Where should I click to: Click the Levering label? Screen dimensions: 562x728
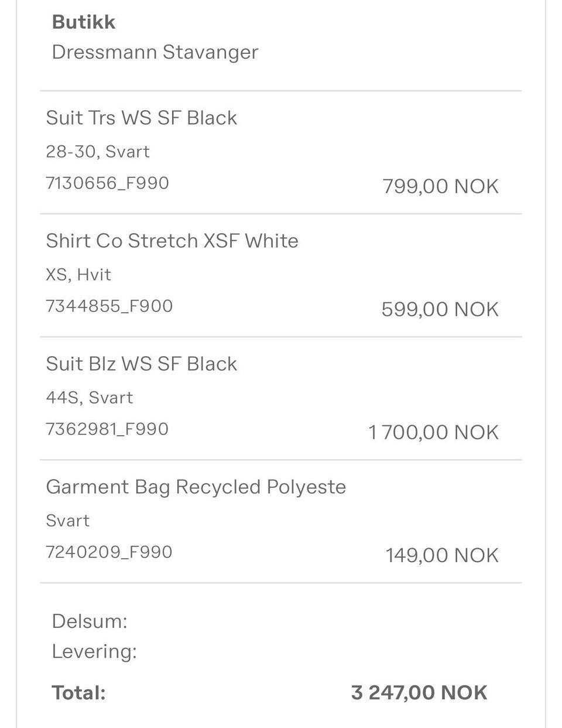[94, 651]
